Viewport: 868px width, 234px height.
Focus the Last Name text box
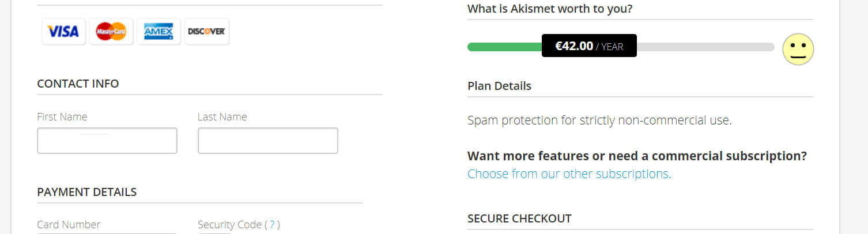(267, 141)
